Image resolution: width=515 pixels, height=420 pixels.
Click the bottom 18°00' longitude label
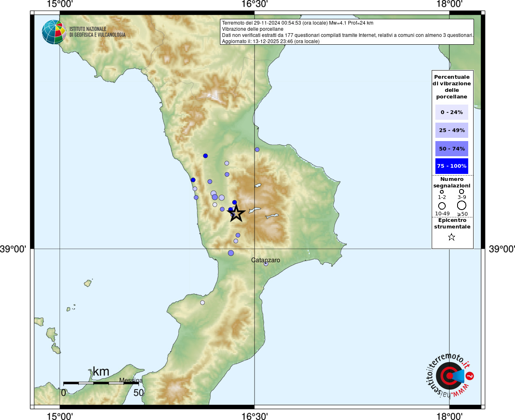pyautogui.click(x=449, y=416)
